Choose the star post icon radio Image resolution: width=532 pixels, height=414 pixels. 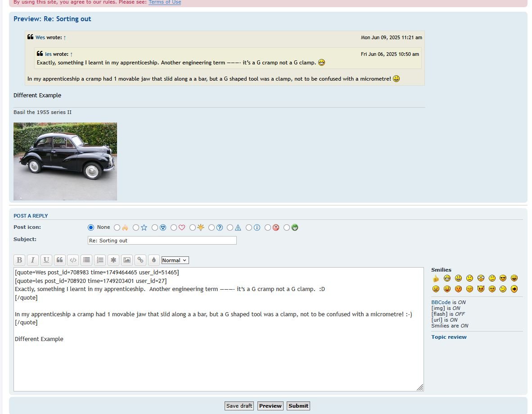click(136, 227)
